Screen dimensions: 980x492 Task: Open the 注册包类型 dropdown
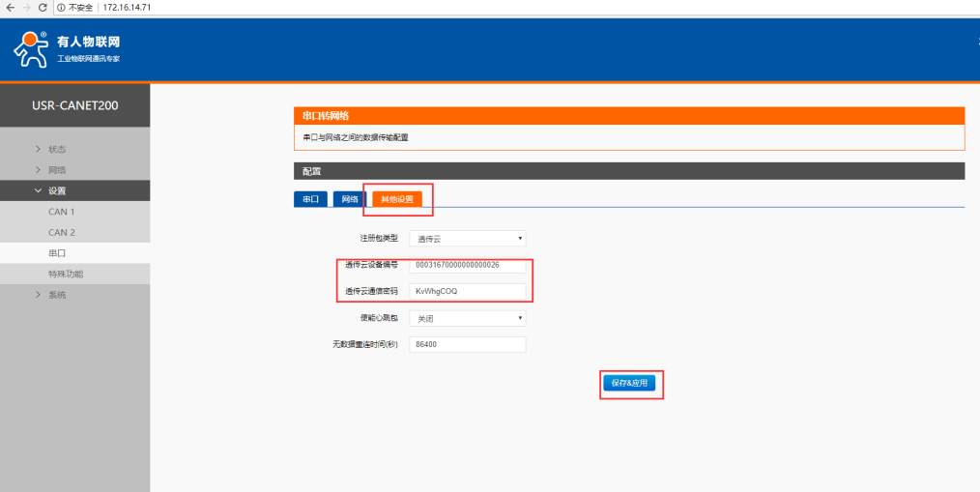[468, 238]
